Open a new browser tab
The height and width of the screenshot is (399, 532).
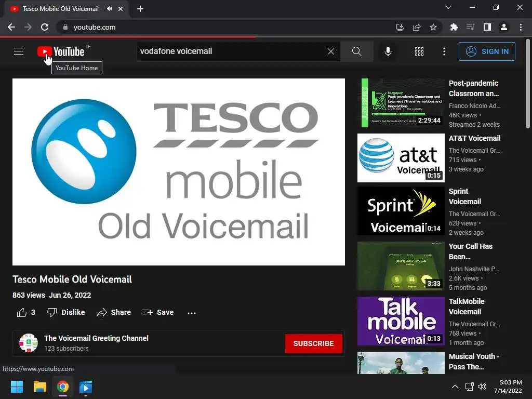click(140, 9)
